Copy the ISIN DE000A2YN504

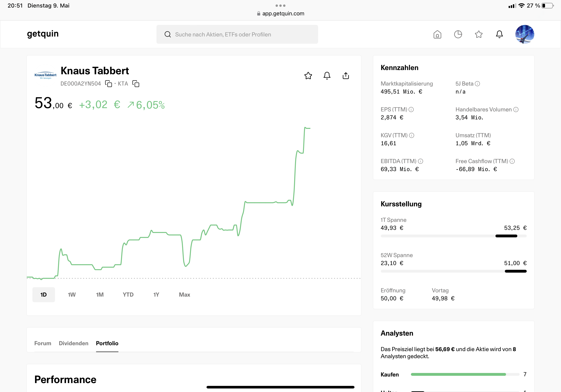109,84
